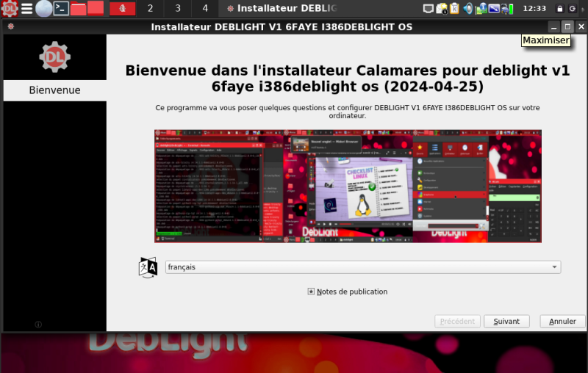
Task: Open the blue info updates tray icon
Action: 481,8
